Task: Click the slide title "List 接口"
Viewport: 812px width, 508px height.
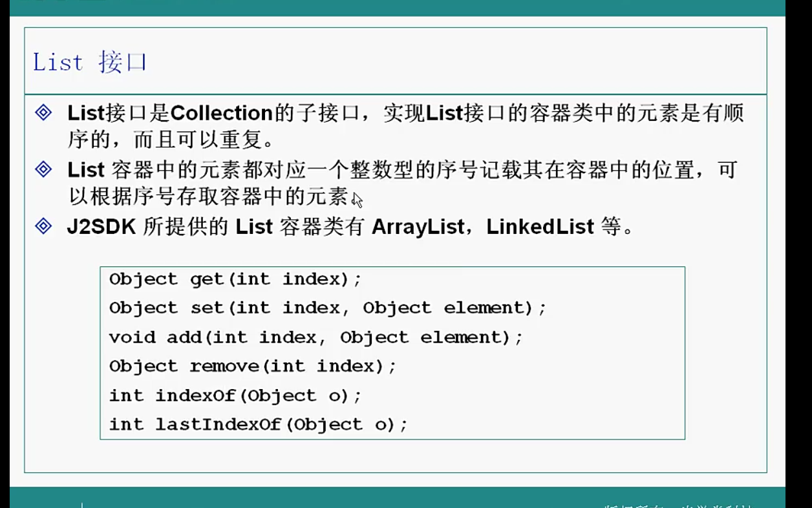Action: 89,63
